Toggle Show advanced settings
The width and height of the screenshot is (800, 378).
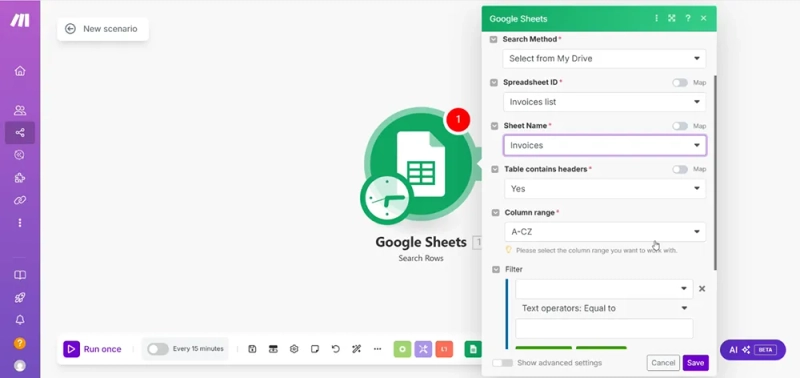(x=503, y=363)
